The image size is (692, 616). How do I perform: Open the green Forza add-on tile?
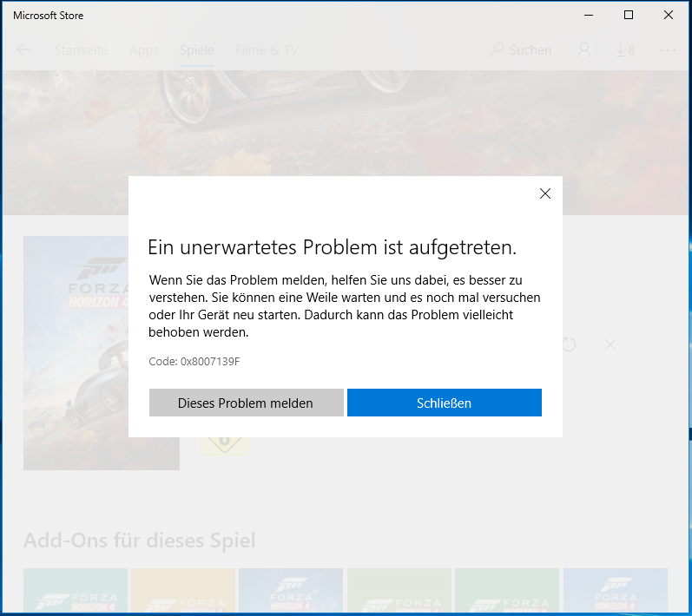[399, 589]
